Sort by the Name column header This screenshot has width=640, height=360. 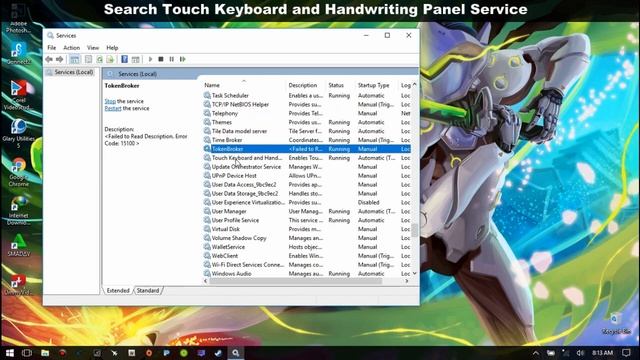pos(244,85)
